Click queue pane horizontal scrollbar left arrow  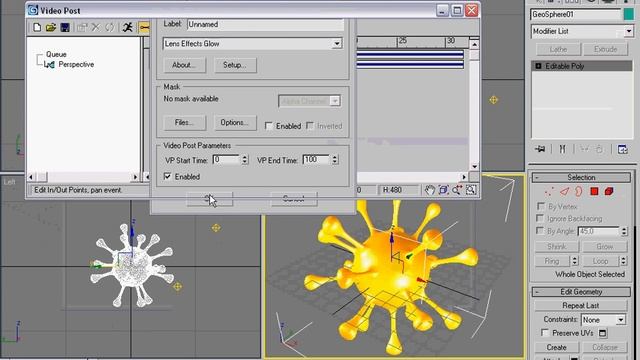pyautogui.click(x=31, y=177)
